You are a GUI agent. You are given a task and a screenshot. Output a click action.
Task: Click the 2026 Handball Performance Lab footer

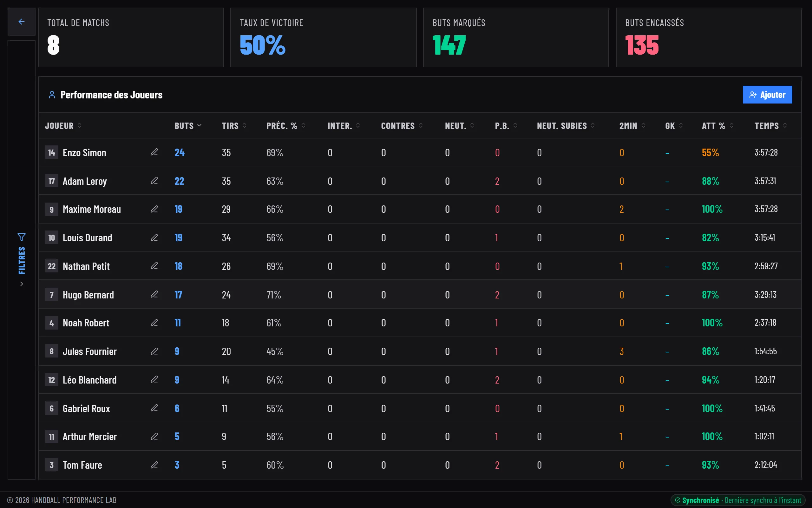point(62,500)
